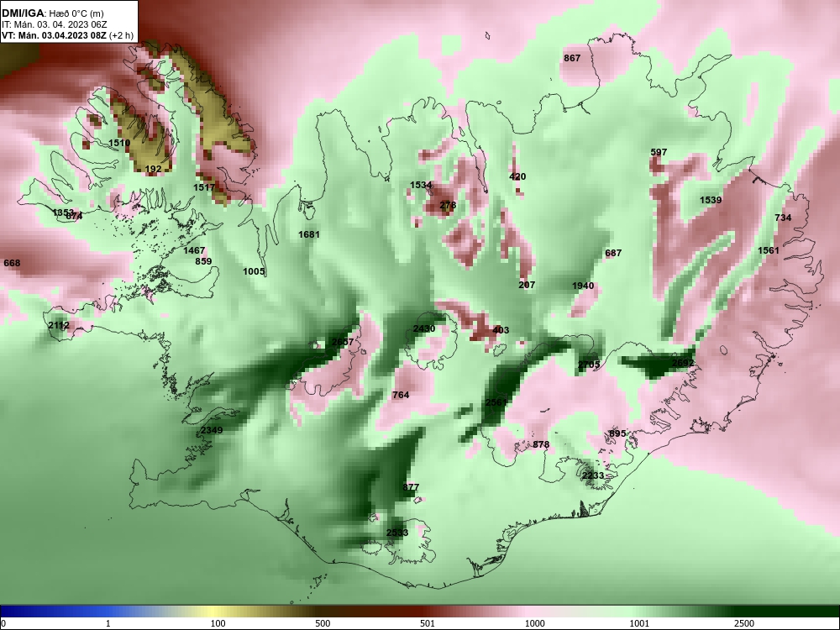
Task: Select the 878 value label
Action: coord(541,444)
